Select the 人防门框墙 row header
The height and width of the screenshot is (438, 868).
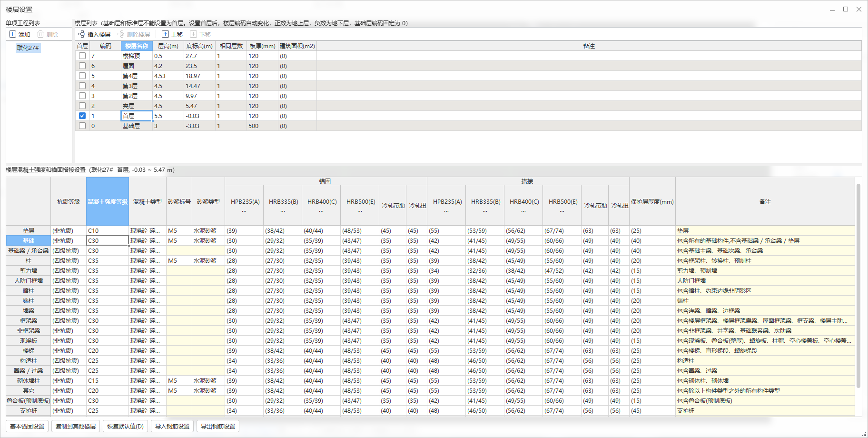point(29,280)
